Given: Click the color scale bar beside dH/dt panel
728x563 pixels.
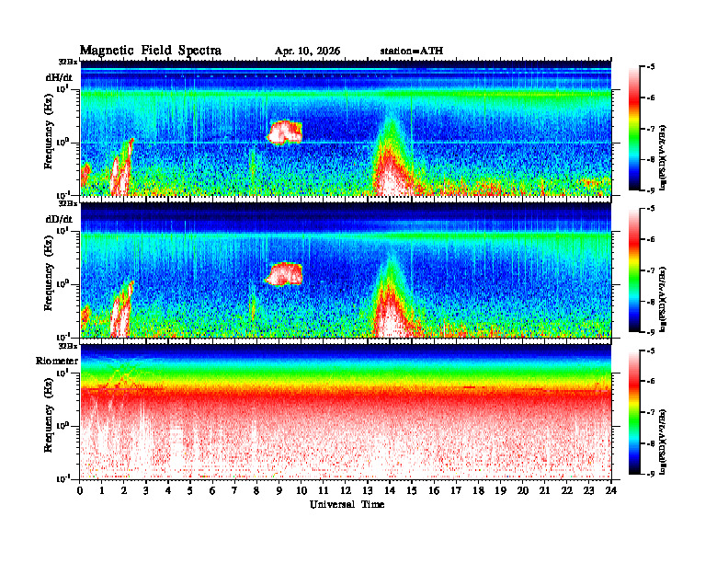Looking at the screenshot, I should point(634,129).
